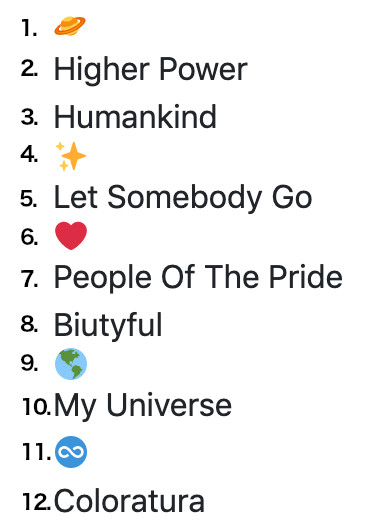Viewport: 383px width, 528px height.
Task: Choose the People Of The Pride track
Action: 198,277
